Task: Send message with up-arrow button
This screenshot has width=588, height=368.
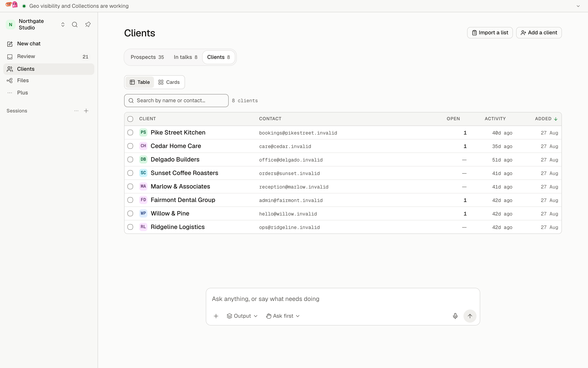Action: tap(470, 316)
